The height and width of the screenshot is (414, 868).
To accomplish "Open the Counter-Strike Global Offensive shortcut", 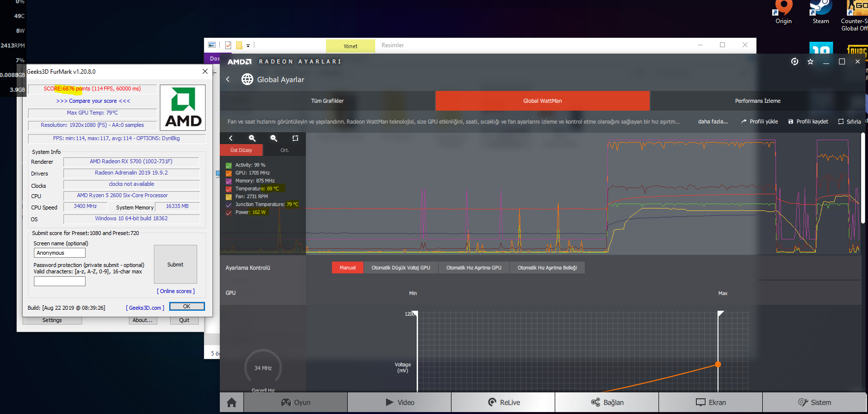I will click(855, 16).
